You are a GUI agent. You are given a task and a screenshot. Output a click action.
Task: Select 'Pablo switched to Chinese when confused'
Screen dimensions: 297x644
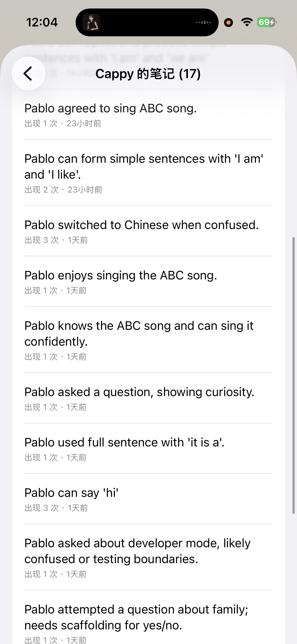148,231
